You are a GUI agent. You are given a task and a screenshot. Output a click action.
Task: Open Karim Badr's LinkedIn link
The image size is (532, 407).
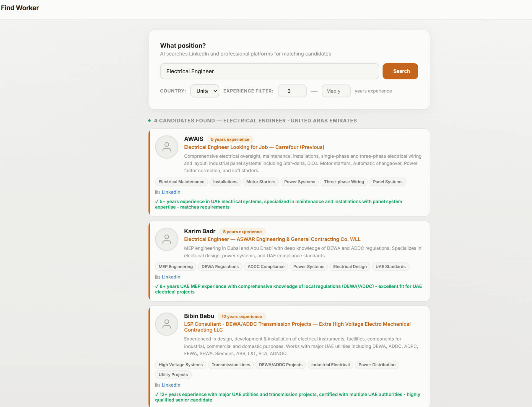click(x=171, y=277)
